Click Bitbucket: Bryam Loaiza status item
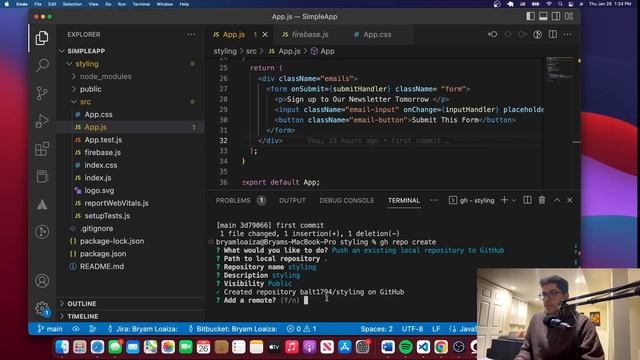This screenshot has height=360, width=640. (x=233, y=329)
